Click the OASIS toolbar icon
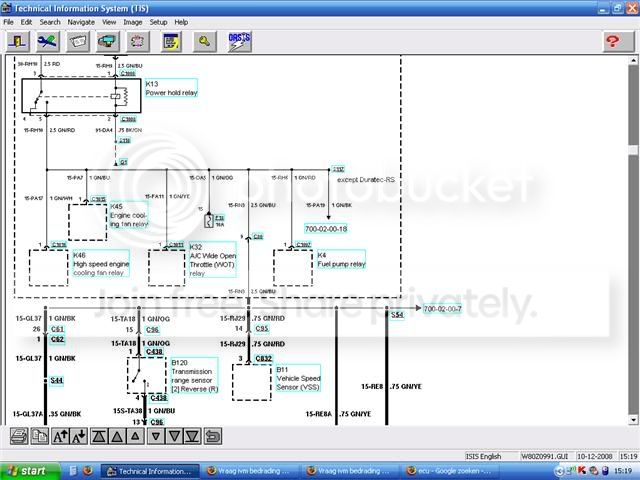The image size is (640, 480). click(240, 41)
